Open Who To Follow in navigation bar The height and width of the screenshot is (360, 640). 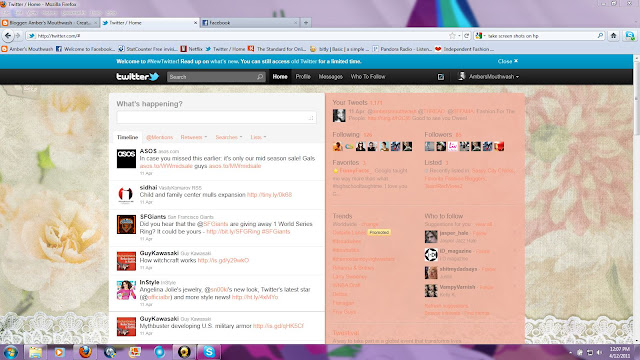click(x=368, y=77)
